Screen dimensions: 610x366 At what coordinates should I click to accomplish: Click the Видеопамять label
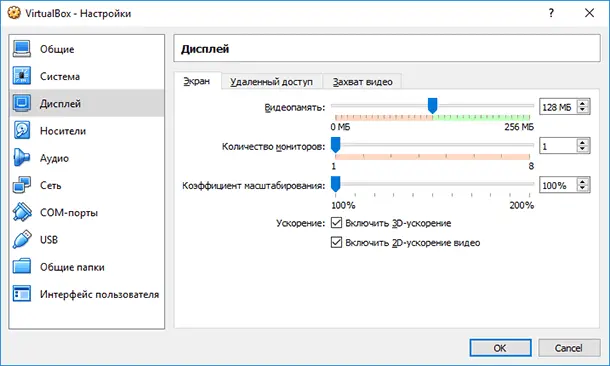tap(295, 107)
